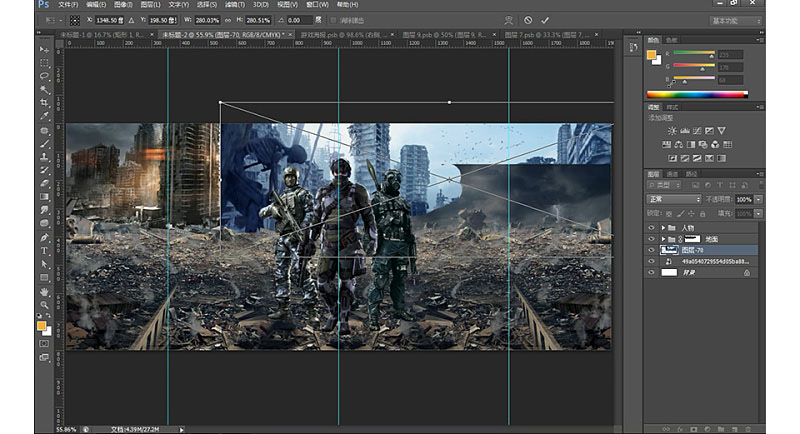
Task: Add a Color Balance adjustment (scales icon)
Action: point(679,145)
